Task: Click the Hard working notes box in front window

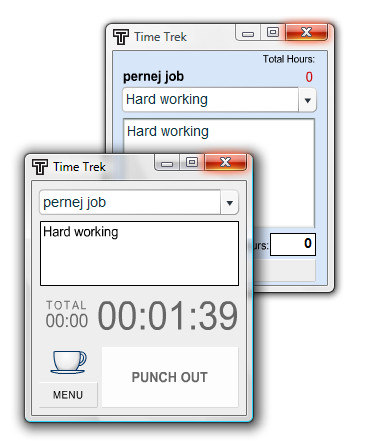Action: point(139,253)
